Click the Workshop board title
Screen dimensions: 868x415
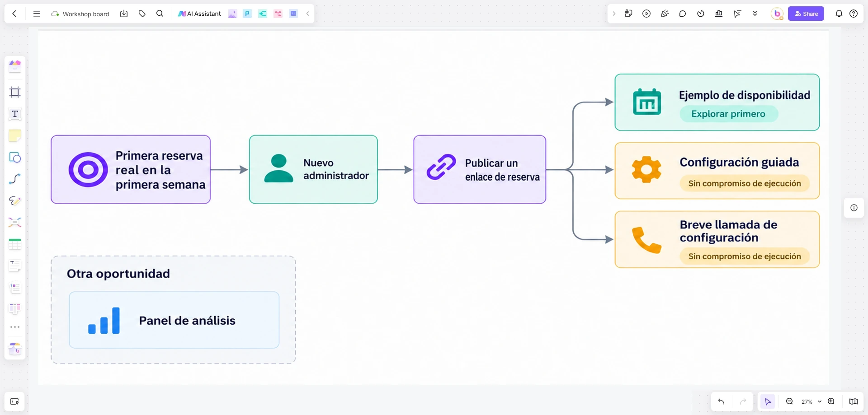(86, 14)
